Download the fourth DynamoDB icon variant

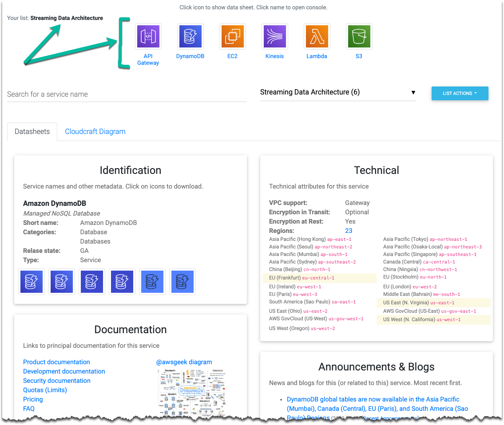[122, 282]
